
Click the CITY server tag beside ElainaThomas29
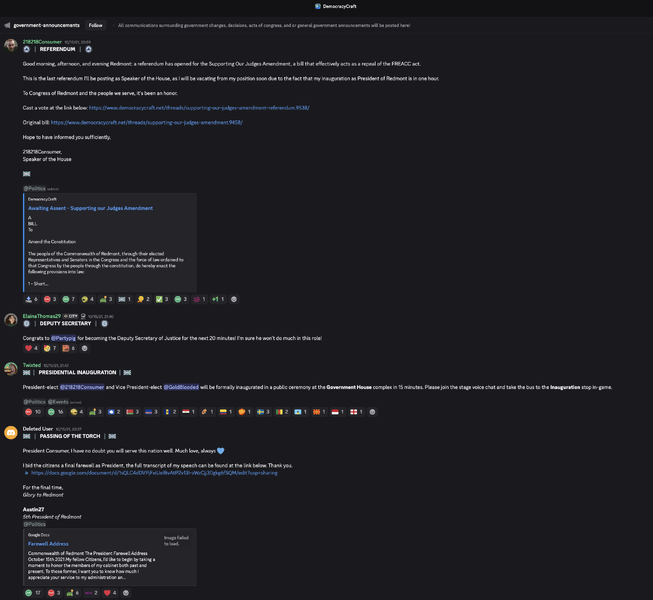point(70,316)
